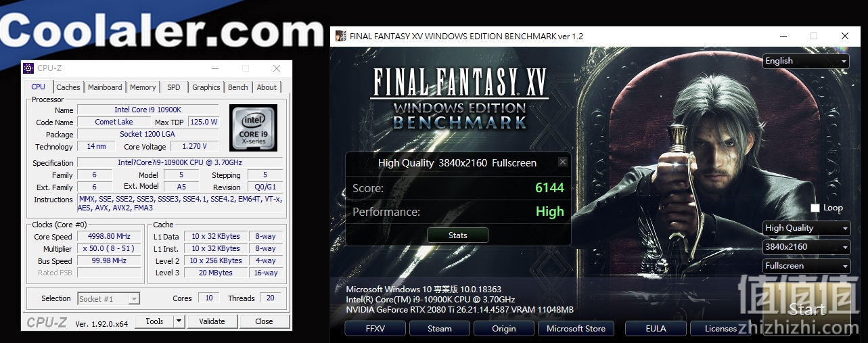Click the Bus Speed value 99.98 MHz
Viewport: 868px width, 343px height.
point(109,261)
